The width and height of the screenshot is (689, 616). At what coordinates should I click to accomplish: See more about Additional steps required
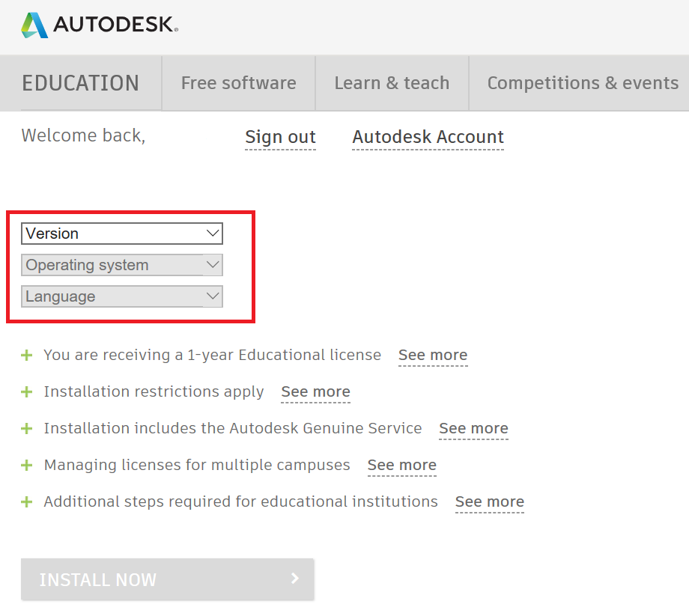(490, 501)
